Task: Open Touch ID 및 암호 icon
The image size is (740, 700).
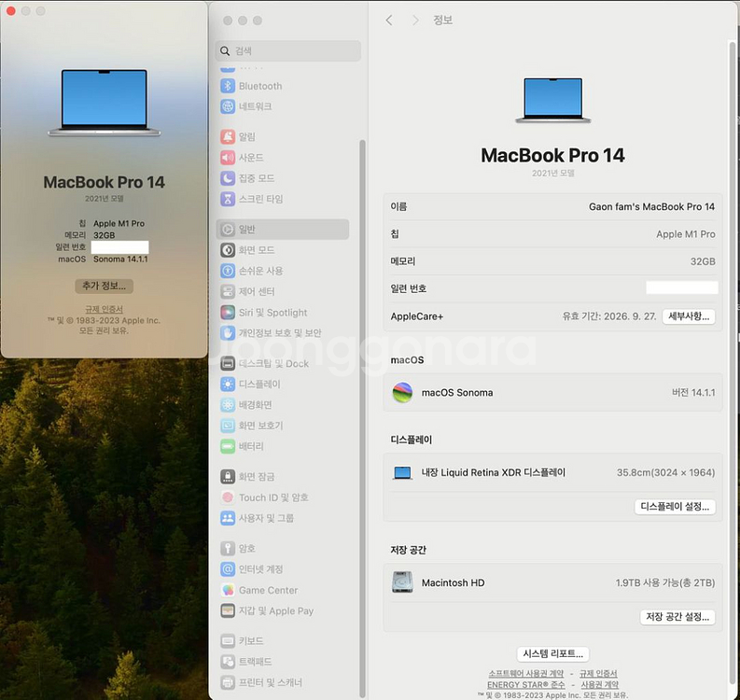Action: (228, 497)
